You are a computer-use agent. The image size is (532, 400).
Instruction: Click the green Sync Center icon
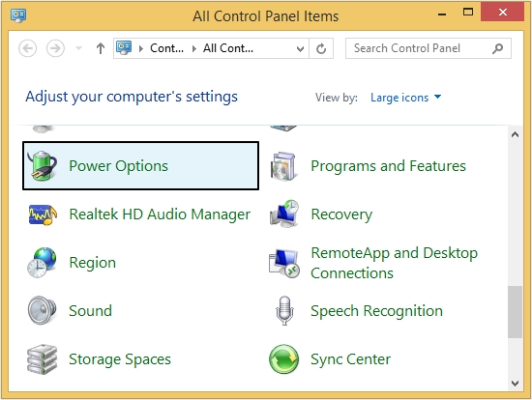click(x=284, y=359)
